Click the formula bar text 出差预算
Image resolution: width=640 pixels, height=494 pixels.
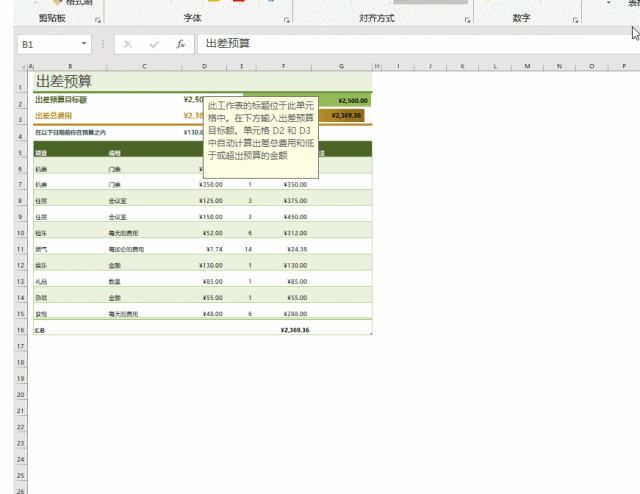click(228, 44)
